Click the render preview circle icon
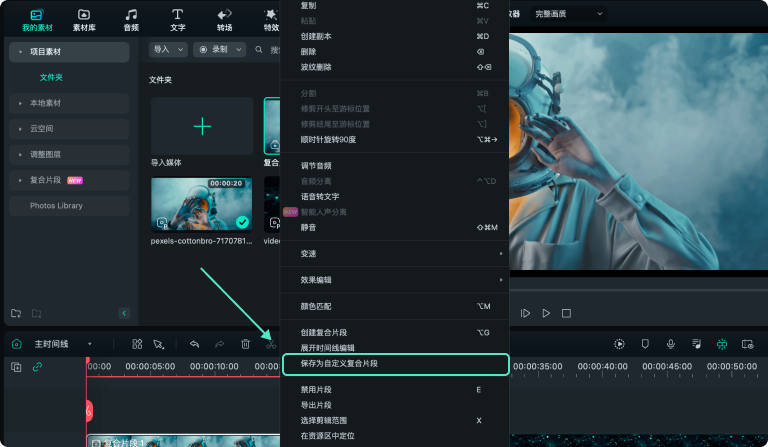The height and width of the screenshot is (447, 768). click(x=619, y=344)
